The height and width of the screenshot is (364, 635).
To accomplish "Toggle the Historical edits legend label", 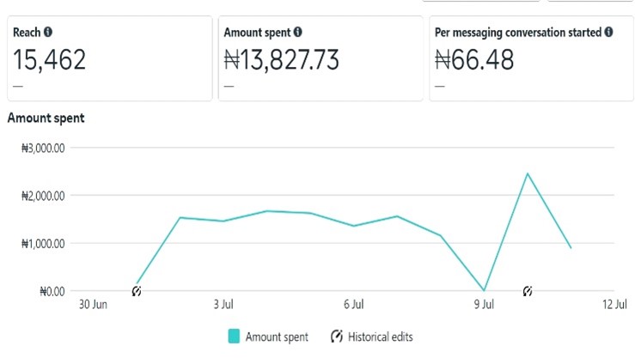I will tap(380, 337).
